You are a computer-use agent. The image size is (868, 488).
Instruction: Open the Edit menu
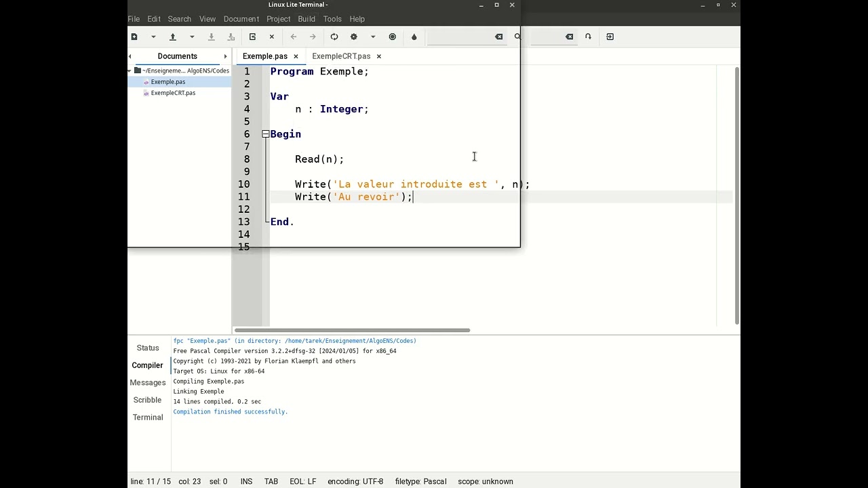tap(154, 19)
